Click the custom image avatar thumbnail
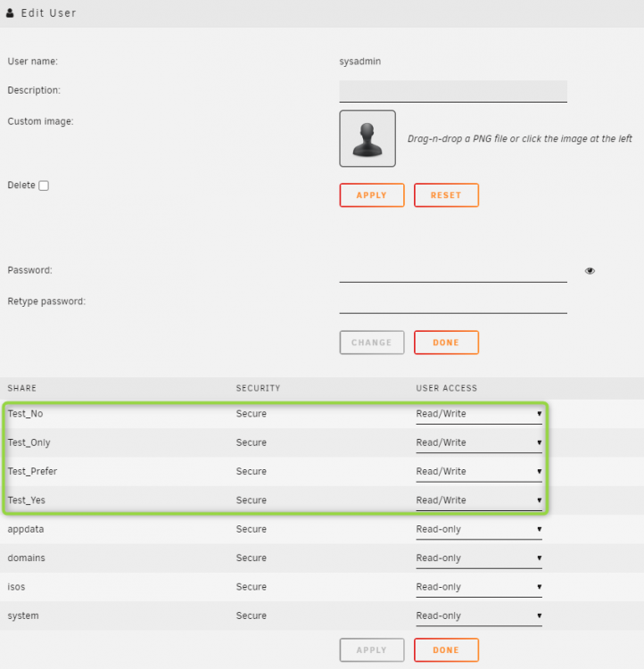 click(367, 138)
